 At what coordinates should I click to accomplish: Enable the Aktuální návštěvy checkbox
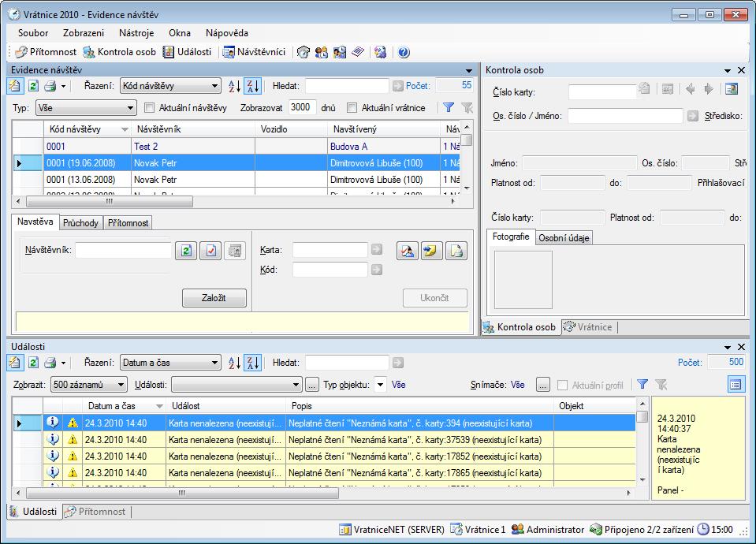(150, 107)
